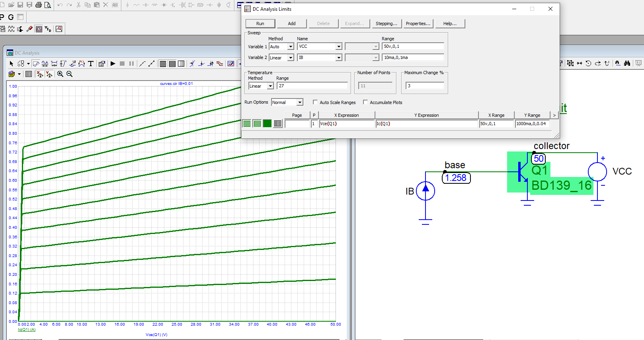
Task: Expand the Run Options dropdown
Action: 300,102
